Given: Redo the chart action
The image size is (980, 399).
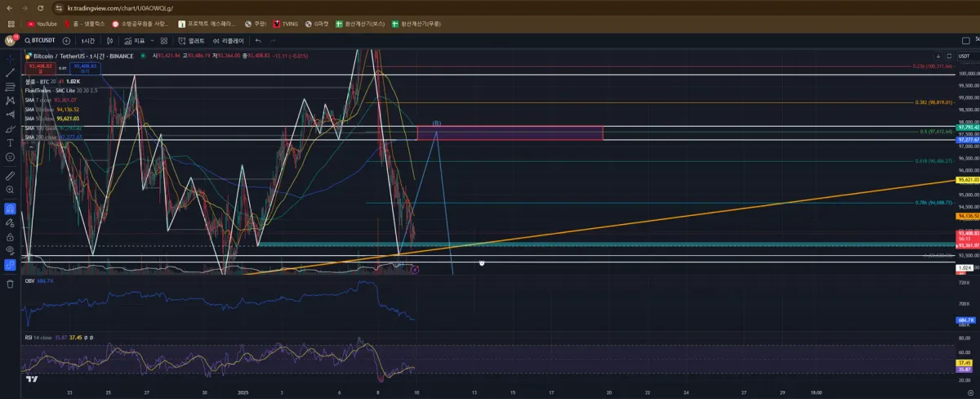Looking at the screenshot, I should pos(273,40).
